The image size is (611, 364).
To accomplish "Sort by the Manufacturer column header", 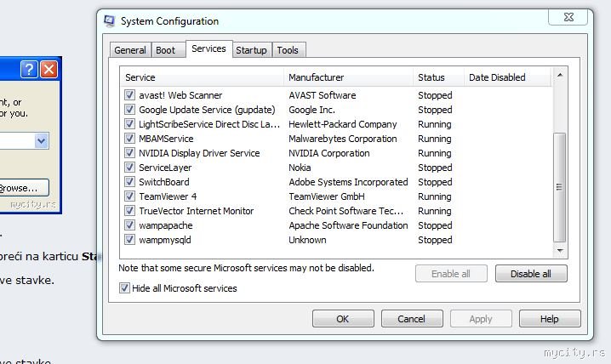I will [349, 77].
